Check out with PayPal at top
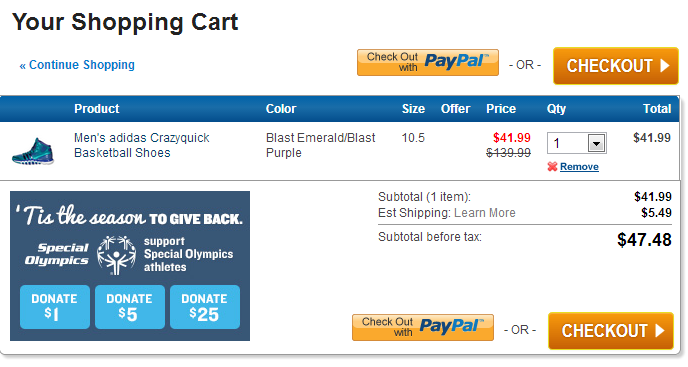 [x=428, y=62]
